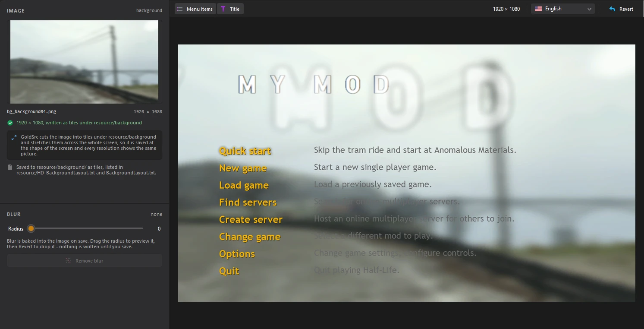644x329 pixels.
Task: Select the Quit menu entry
Action: [229, 271]
